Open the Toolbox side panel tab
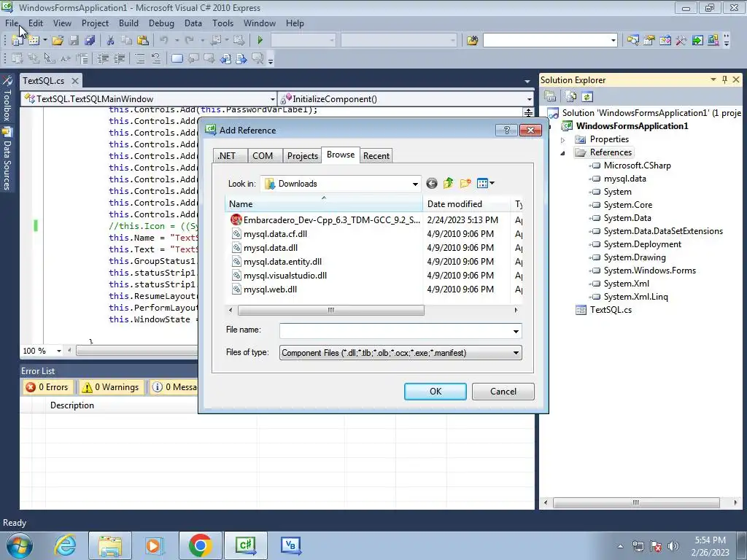Viewport: 747px width, 560px height. coord(7,98)
